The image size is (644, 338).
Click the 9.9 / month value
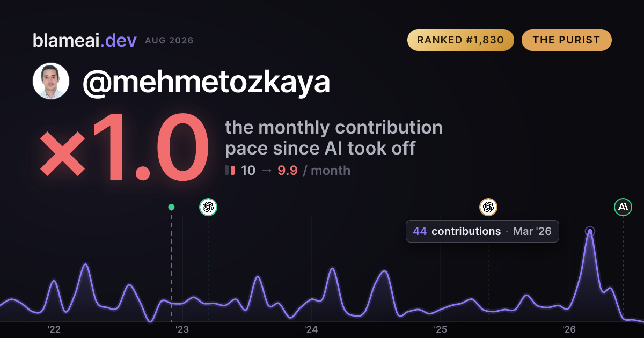313,171
